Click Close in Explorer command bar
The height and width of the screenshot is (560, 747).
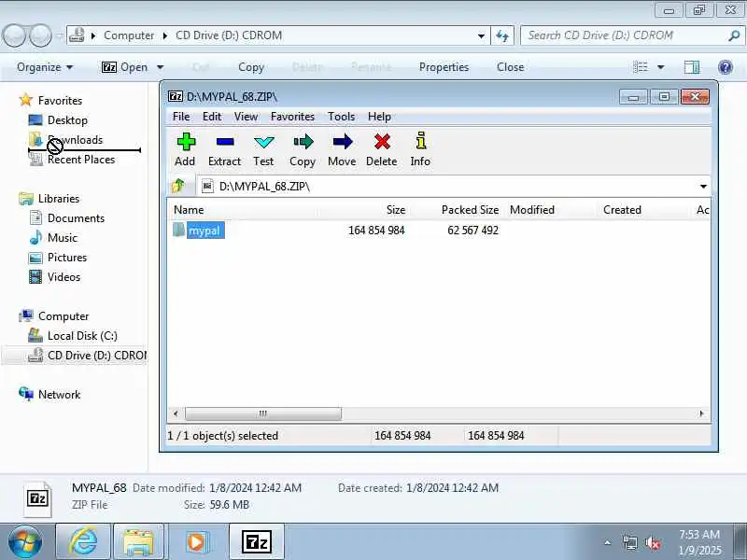(510, 67)
